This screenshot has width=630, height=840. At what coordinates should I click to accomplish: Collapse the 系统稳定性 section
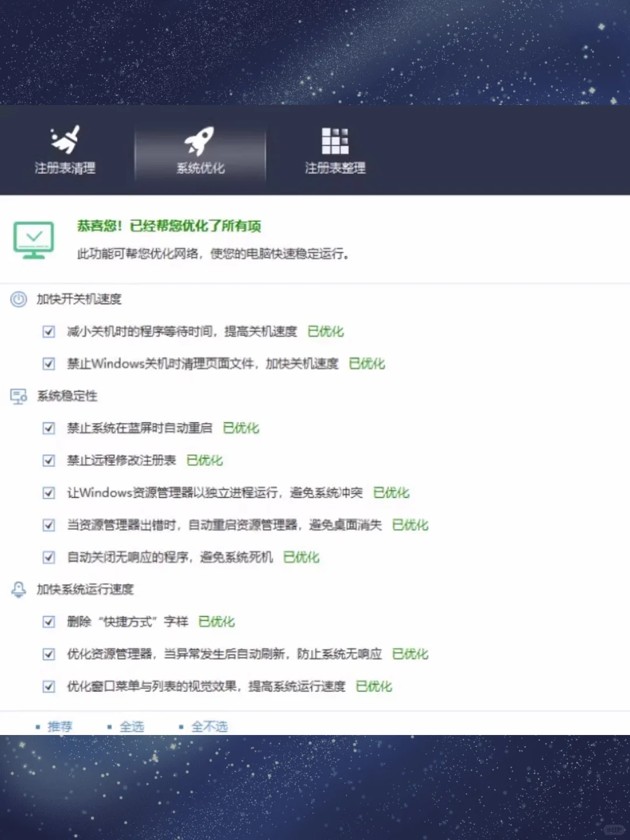(x=68, y=396)
